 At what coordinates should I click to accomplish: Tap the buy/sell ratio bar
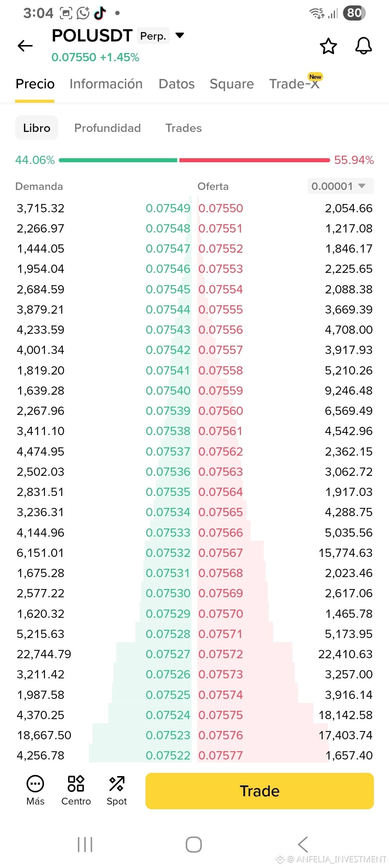click(194, 160)
